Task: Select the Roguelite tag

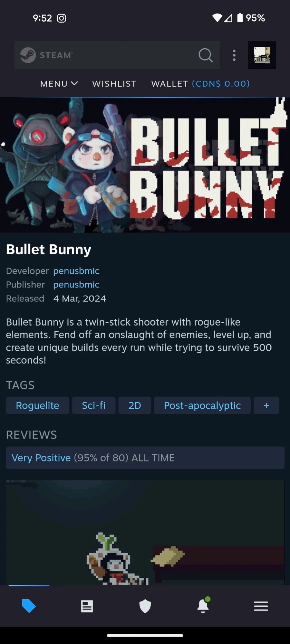Action: click(37, 405)
